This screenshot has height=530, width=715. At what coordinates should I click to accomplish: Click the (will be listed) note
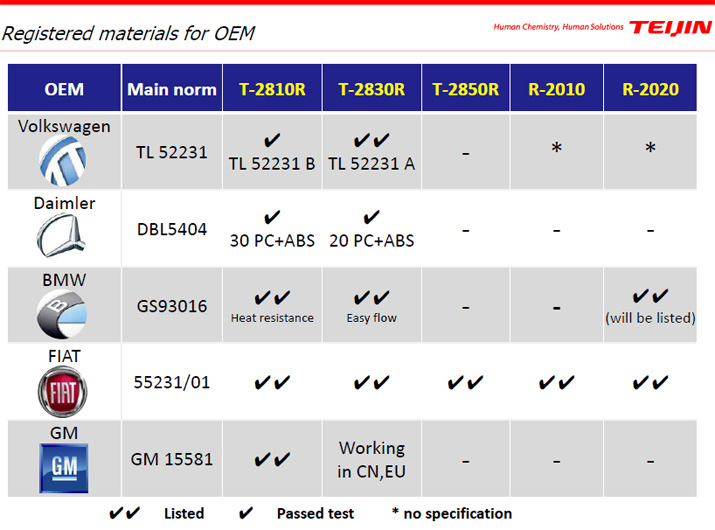(650, 318)
